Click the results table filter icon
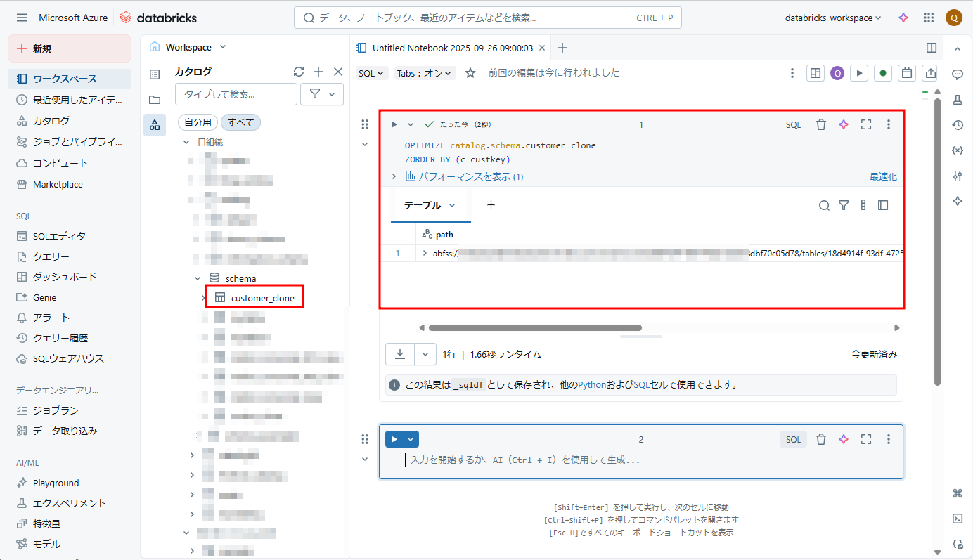The width and height of the screenshot is (973, 560). 844,205
